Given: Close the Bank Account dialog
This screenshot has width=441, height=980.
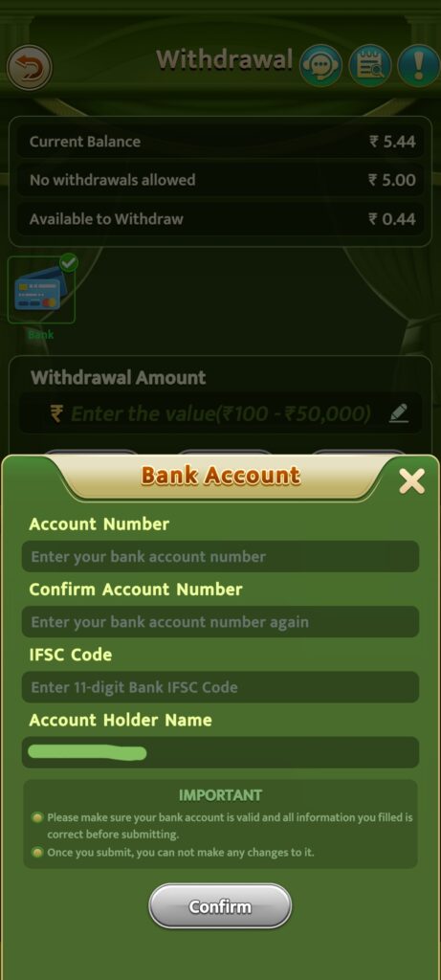Looking at the screenshot, I should [x=411, y=481].
